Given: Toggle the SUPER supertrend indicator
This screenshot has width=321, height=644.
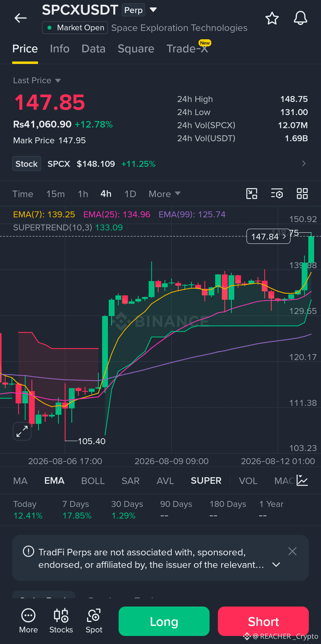Looking at the screenshot, I should tap(206, 481).
